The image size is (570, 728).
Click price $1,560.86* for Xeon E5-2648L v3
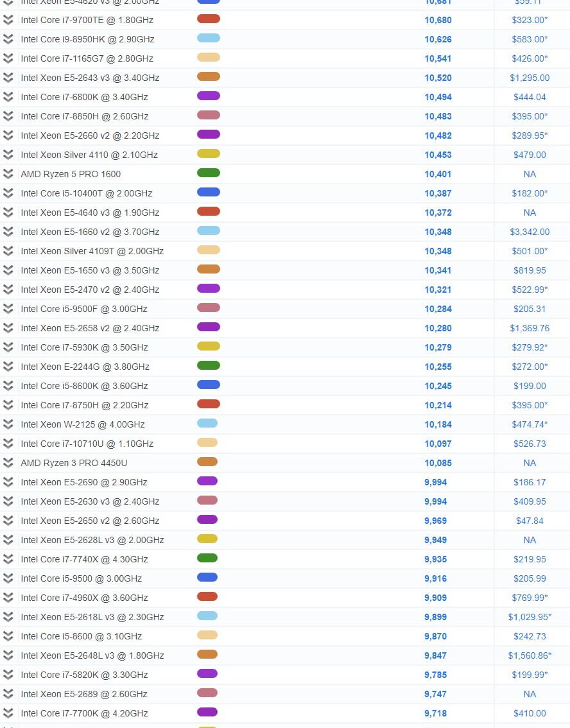tap(530, 655)
